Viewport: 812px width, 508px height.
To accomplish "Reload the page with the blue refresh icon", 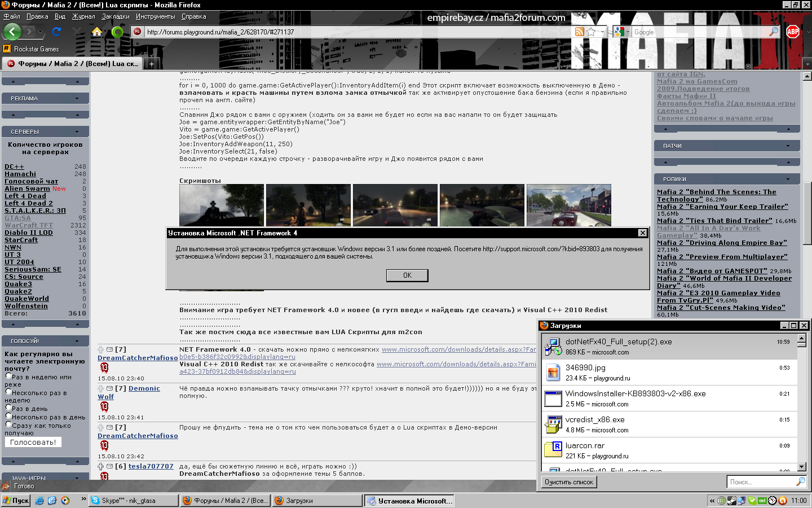I will [x=56, y=32].
